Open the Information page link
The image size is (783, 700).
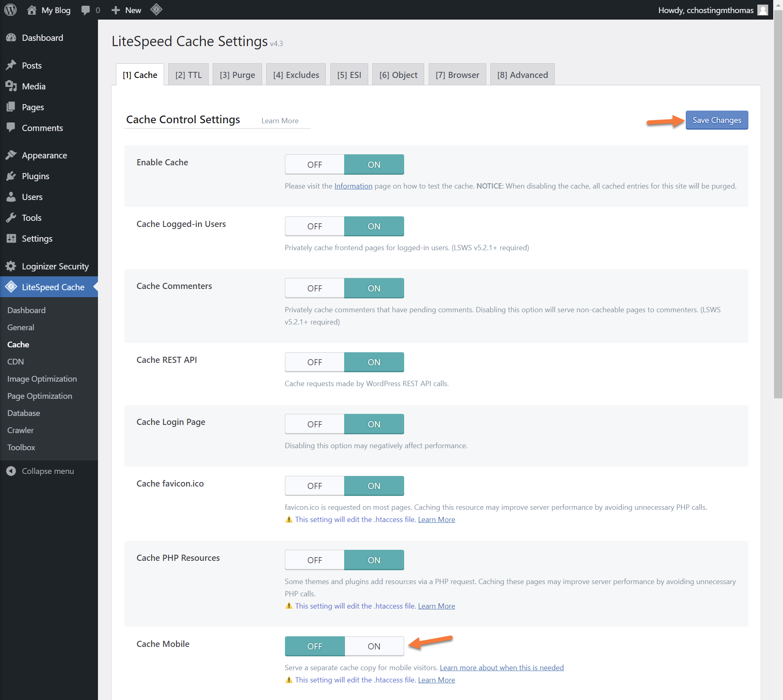click(353, 186)
